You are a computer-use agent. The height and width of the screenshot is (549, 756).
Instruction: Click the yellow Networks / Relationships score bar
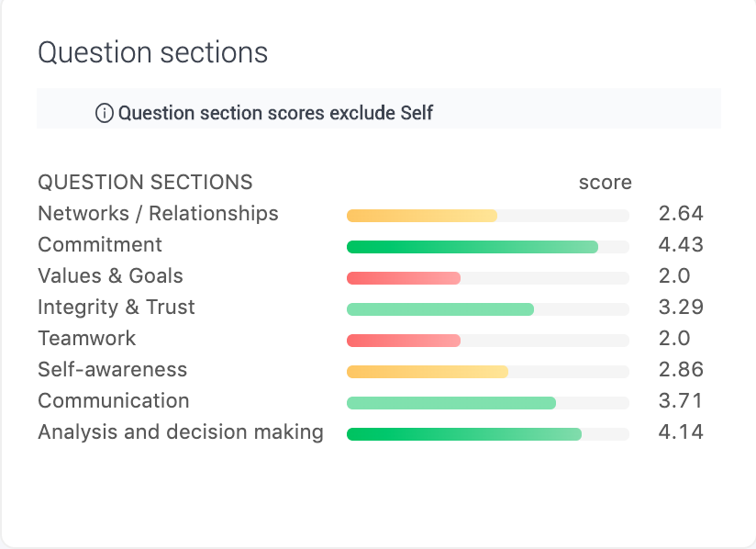tap(488, 216)
